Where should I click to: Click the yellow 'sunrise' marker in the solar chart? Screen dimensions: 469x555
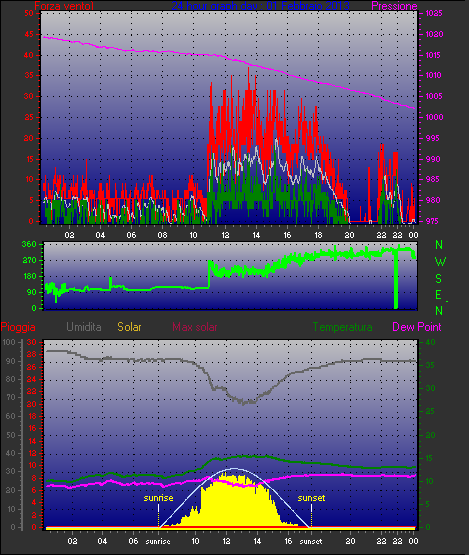[x=158, y=498]
